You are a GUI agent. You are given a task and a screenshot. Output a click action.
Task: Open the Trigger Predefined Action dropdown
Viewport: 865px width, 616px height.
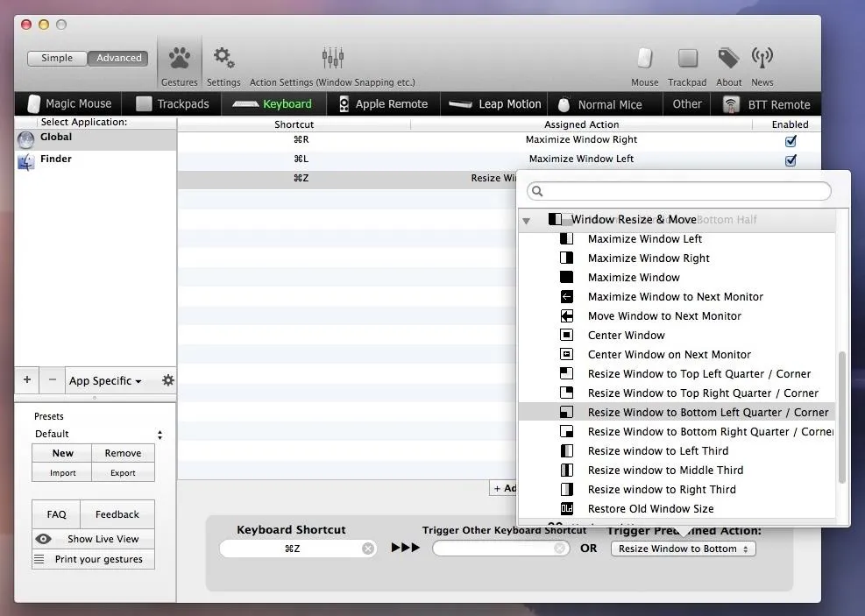click(683, 549)
